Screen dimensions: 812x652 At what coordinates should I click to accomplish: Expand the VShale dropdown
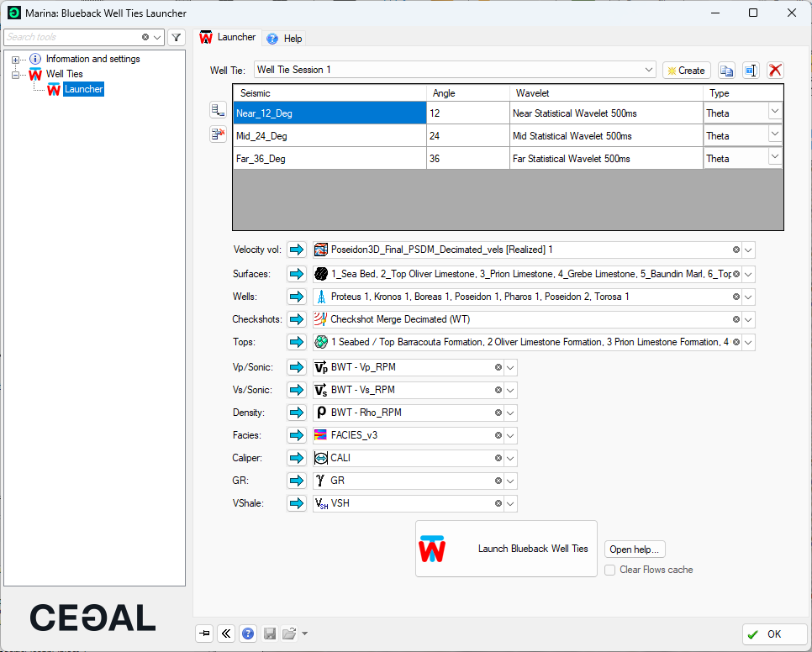pos(510,503)
